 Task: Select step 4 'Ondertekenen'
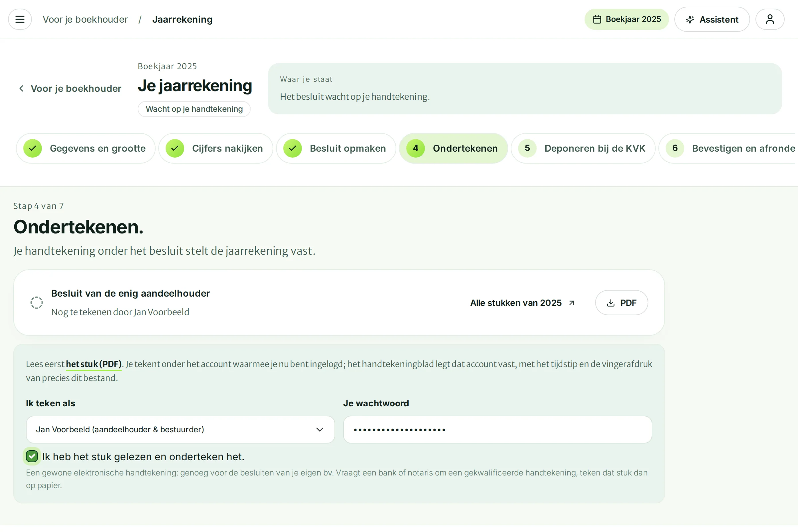453,148
